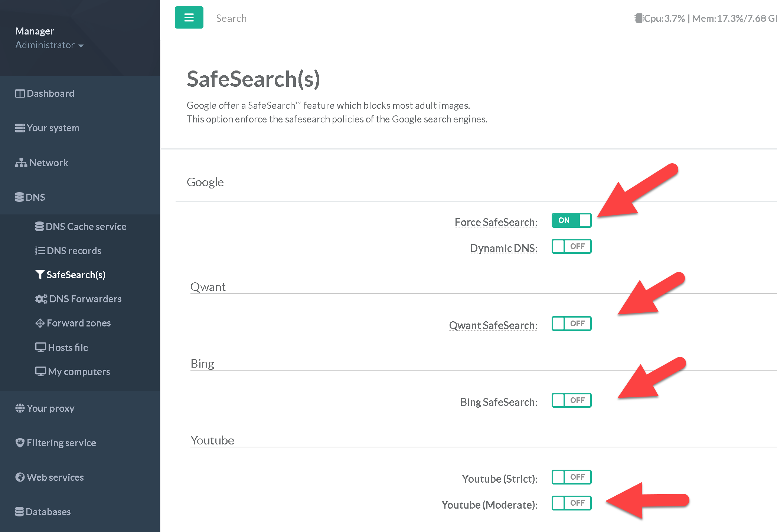Image resolution: width=777 pixels, height=532 pixels.
Task: Go to Hosts file page
Action: coord(68,348)
